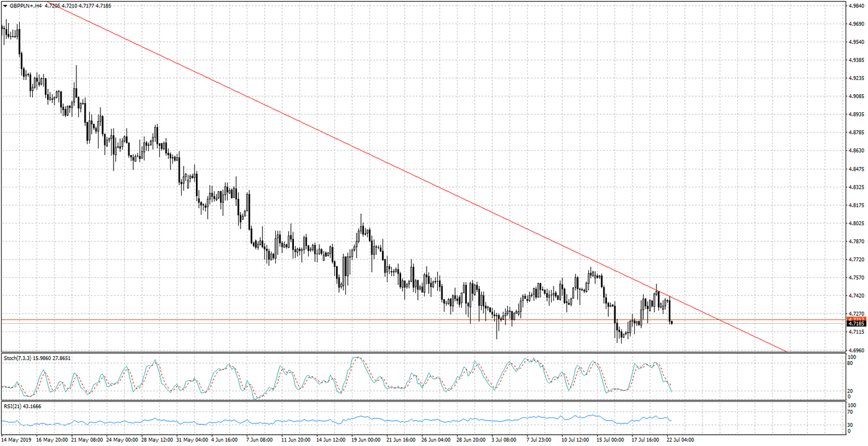Click the arrow beside the GBPPLN+,H4 title

(5, 6)
